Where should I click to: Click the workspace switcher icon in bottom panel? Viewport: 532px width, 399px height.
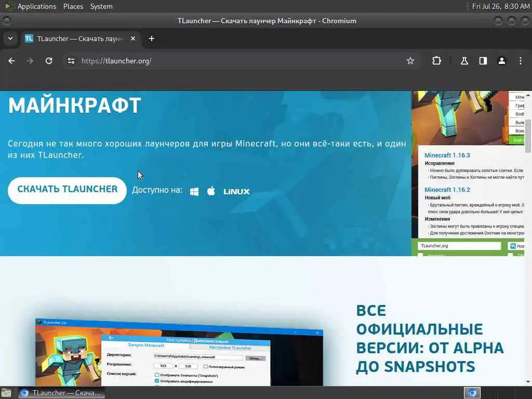click(x=472, y=393)
